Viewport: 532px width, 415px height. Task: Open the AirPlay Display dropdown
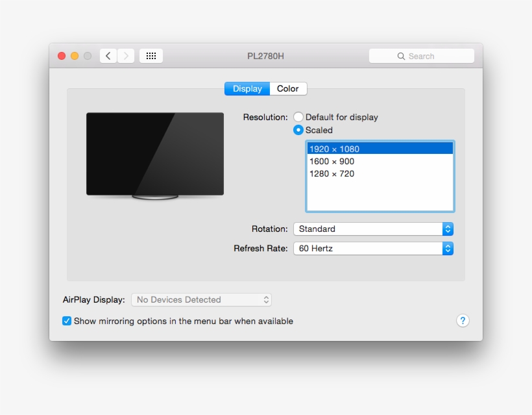[x=201, y=299]
